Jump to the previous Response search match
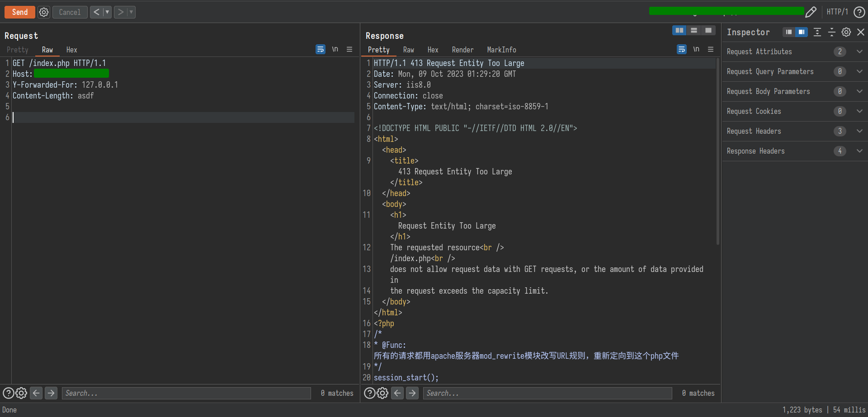The width and height of the screenshot is (868, 417). pos(397,393)
